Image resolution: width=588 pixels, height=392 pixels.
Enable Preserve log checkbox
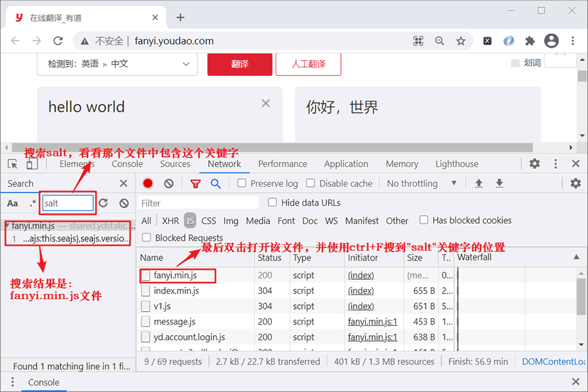tap(242, 183)
